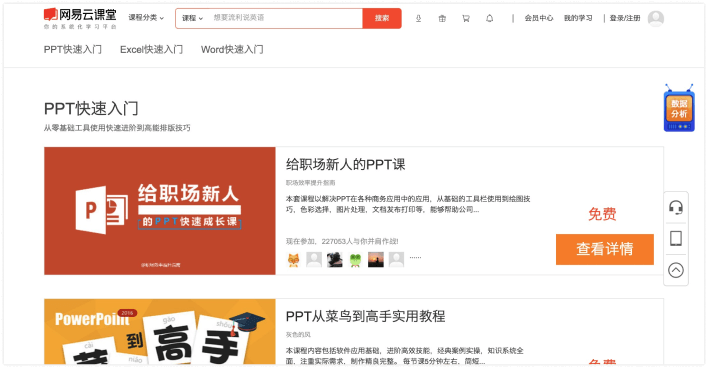Open the download app icon in header
Image resolution: width=708 pixels, height=369 pixels.
coord(419,19)
